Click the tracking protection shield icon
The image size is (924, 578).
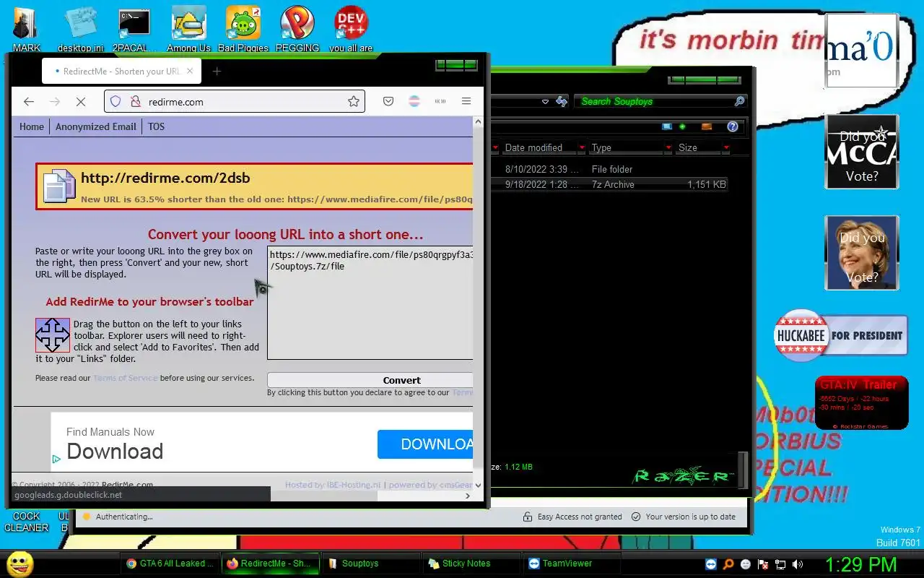tap(115, 102)
